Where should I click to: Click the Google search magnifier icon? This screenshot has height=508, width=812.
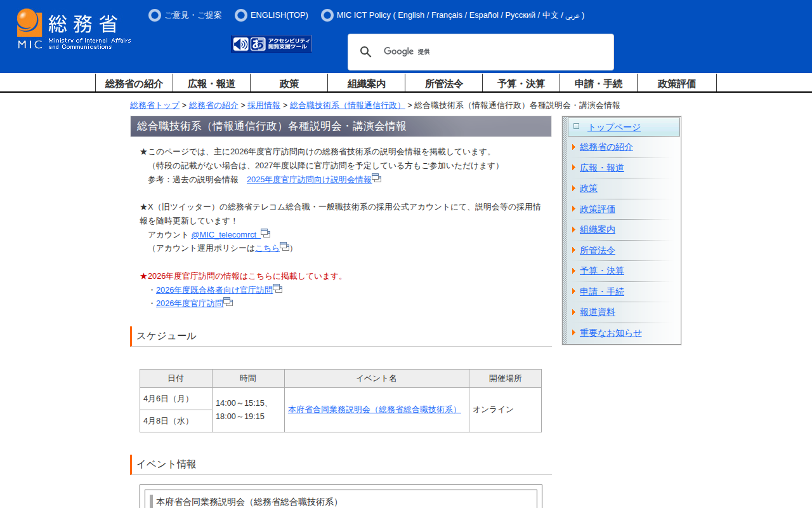[x=366, y=52]
